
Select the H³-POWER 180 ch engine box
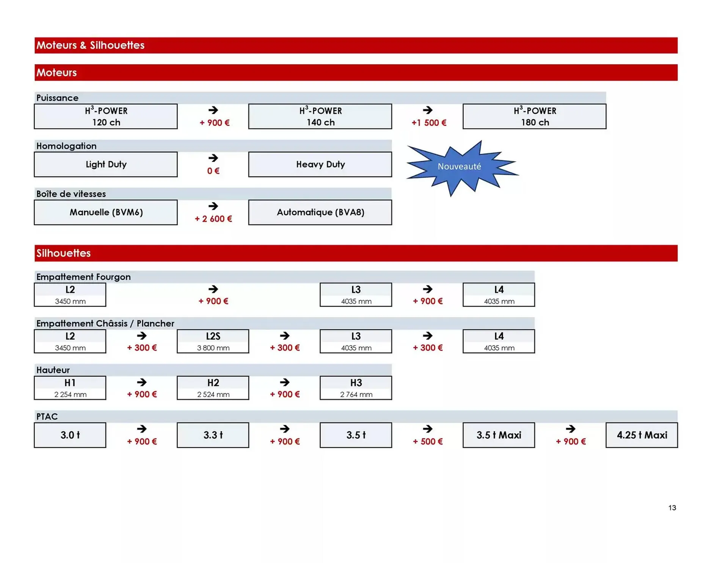[x=534, y=116]
